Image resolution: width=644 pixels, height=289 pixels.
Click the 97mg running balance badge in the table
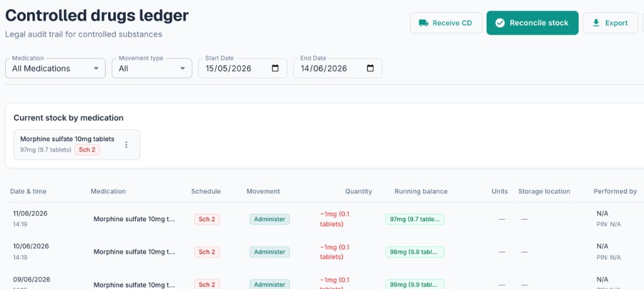click(x=415, y=219)
